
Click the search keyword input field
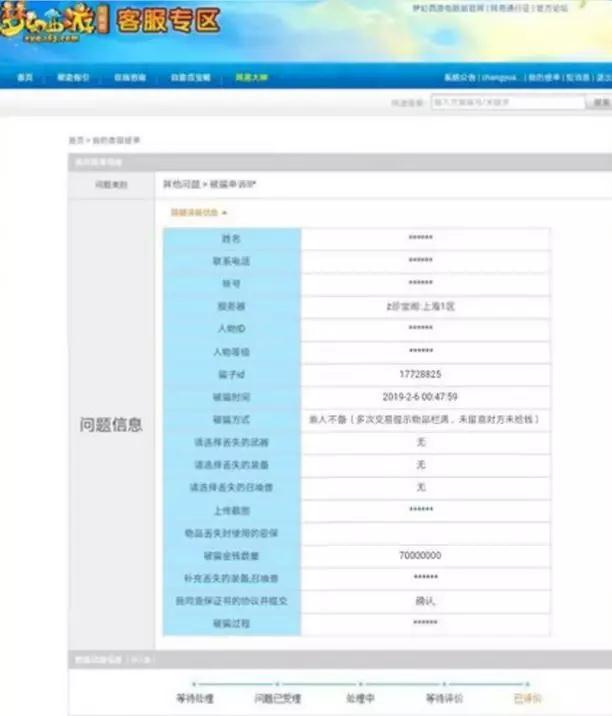(507, 102)
